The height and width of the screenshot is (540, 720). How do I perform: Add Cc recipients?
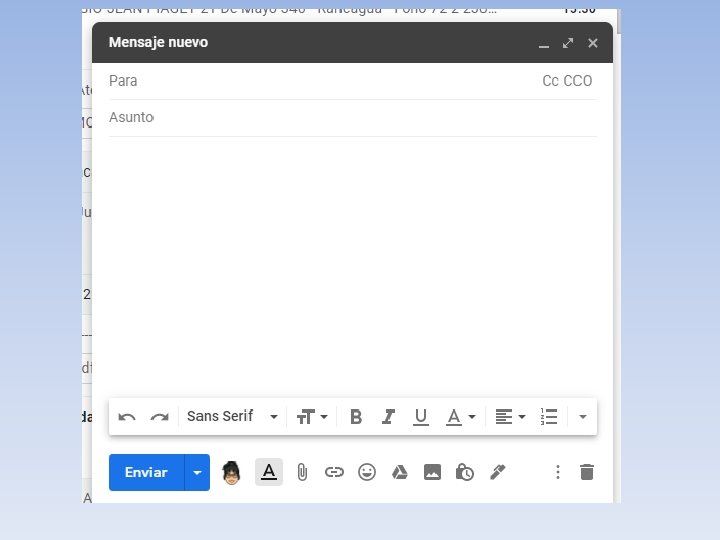(x=550, y=81)
